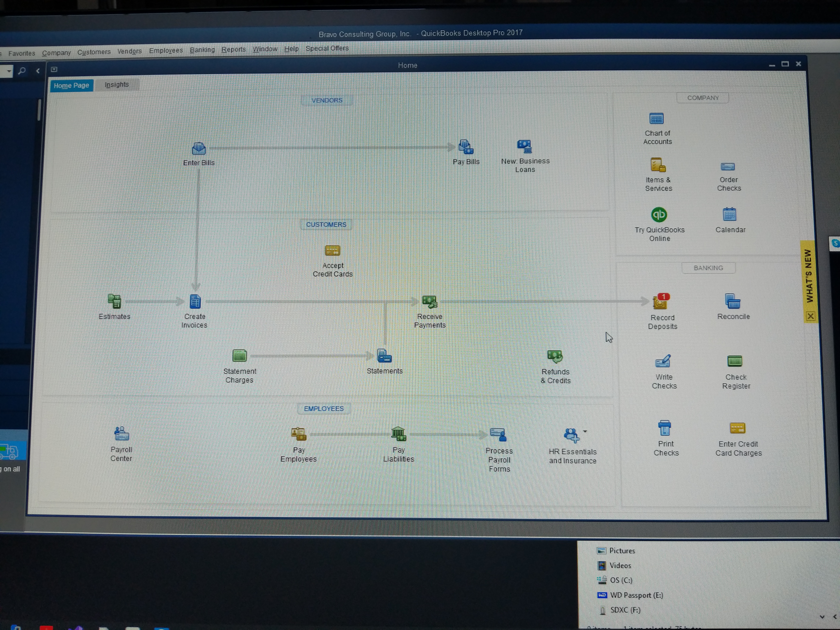Open the Statement Charges icon

pos(239,356)
